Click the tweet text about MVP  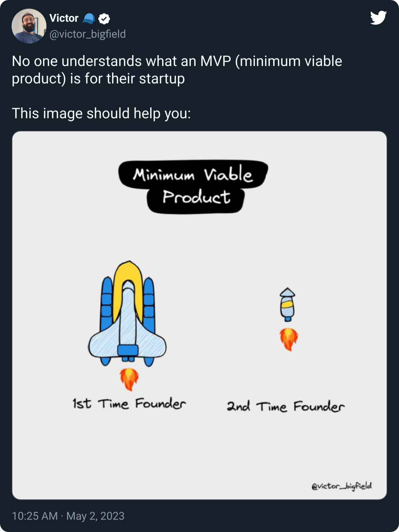177,70
